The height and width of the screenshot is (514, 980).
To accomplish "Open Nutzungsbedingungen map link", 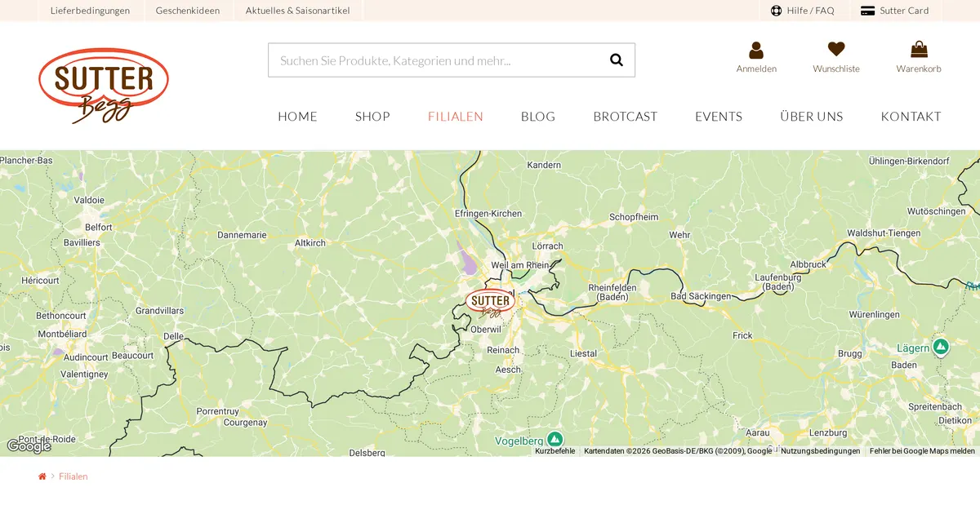I will 821,451.
